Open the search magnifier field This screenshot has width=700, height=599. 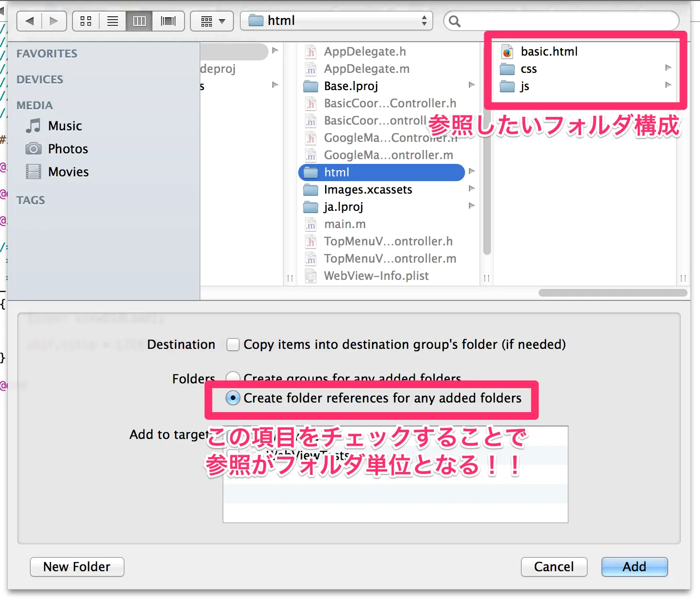455,20
